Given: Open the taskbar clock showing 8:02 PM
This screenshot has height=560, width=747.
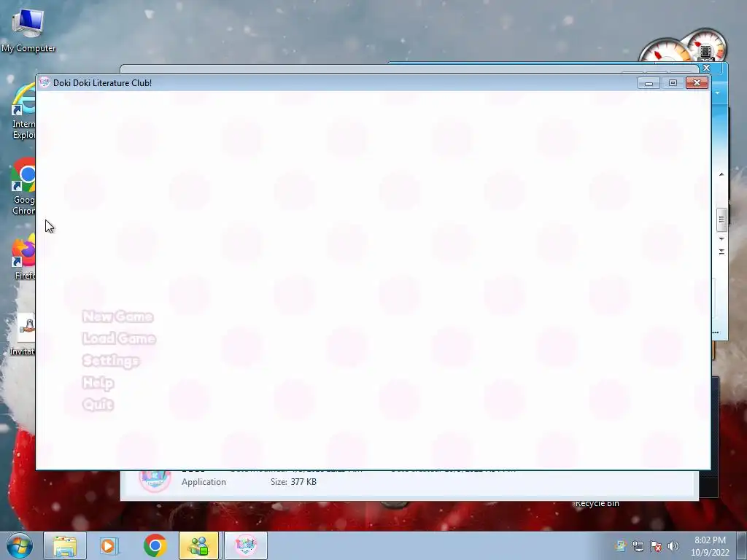Looking at the screenshot, I should pos(710,545).
